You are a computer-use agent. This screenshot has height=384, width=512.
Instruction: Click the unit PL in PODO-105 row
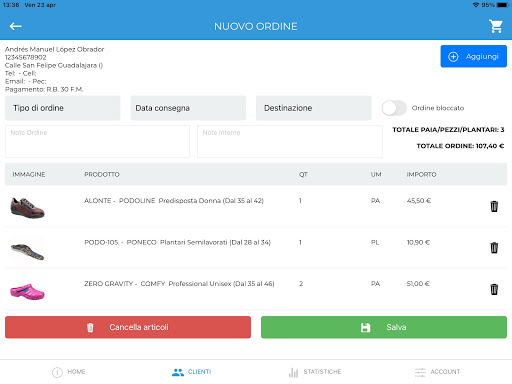tap(375, 242)
